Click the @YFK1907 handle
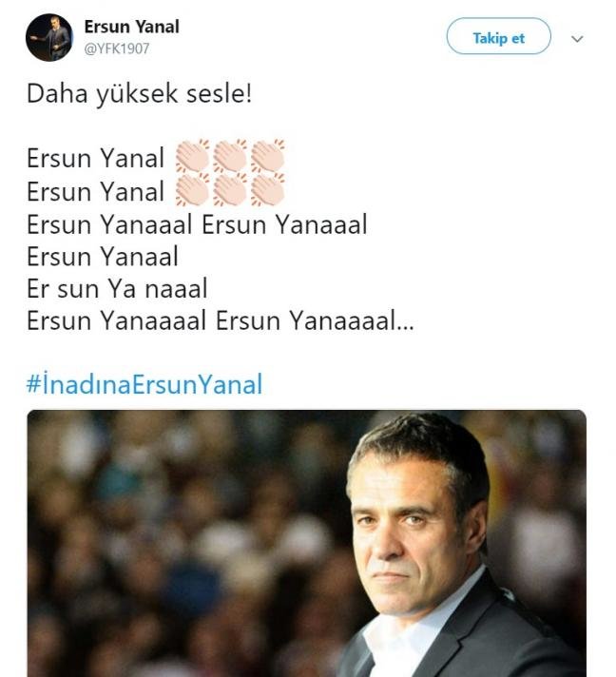This screenshot has width=616, height=677. coord(117,48)
